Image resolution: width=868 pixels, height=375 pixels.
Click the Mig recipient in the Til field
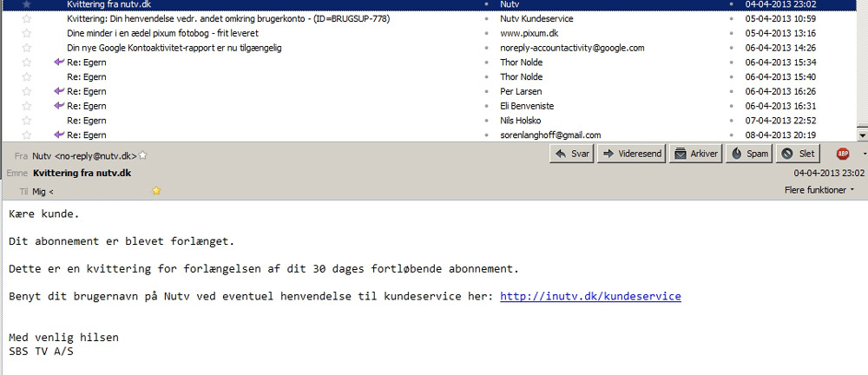[x=43, y=191]
